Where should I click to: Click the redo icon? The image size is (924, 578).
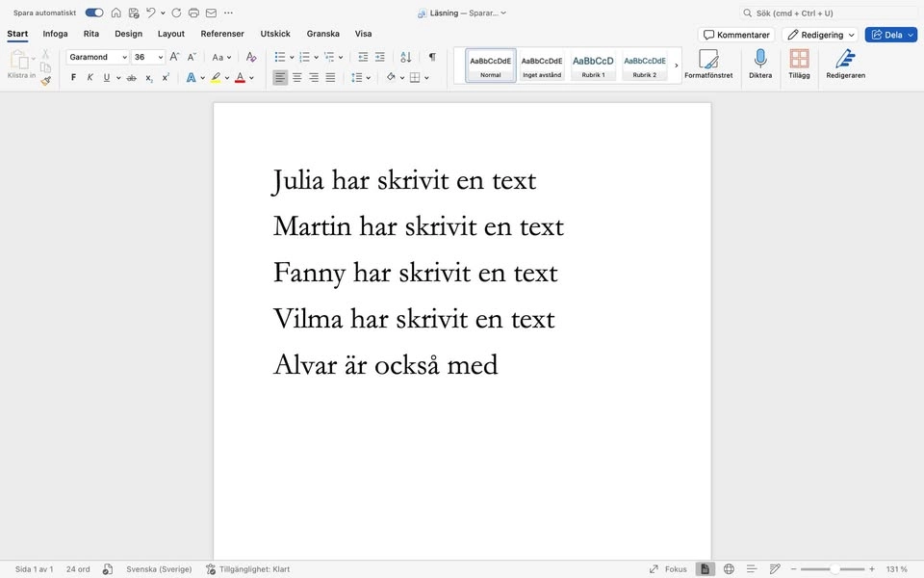176,13
